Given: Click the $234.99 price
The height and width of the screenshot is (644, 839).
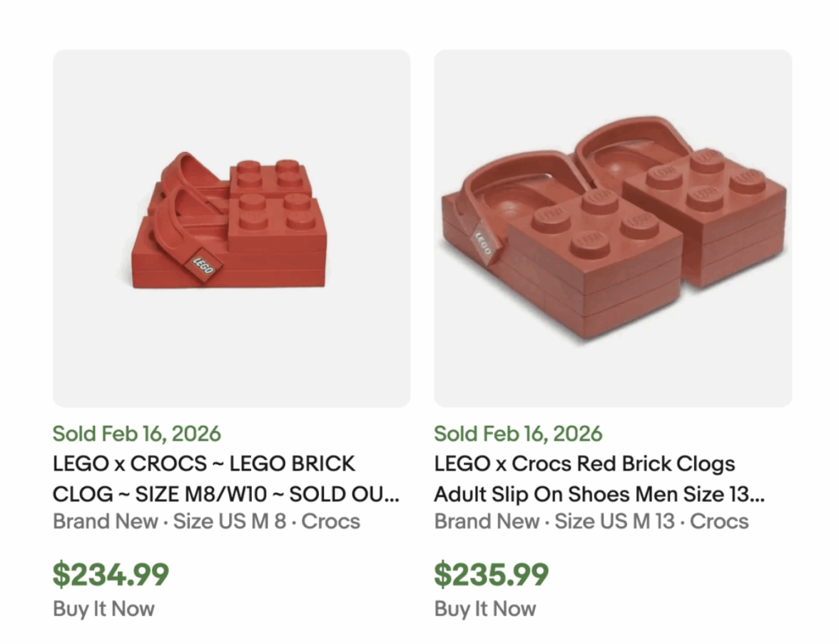Looking at the screenshot, I should point(111,574).
